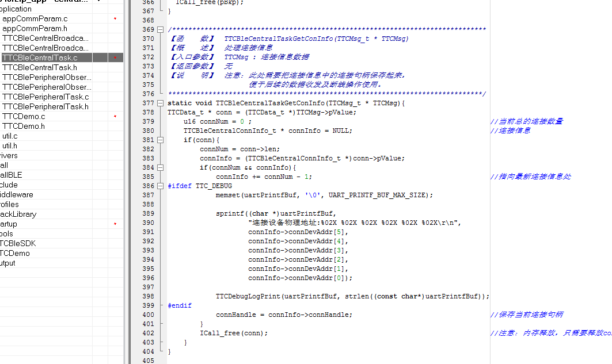
Task: Select the Middleware group folder
Action: (16, 194)
